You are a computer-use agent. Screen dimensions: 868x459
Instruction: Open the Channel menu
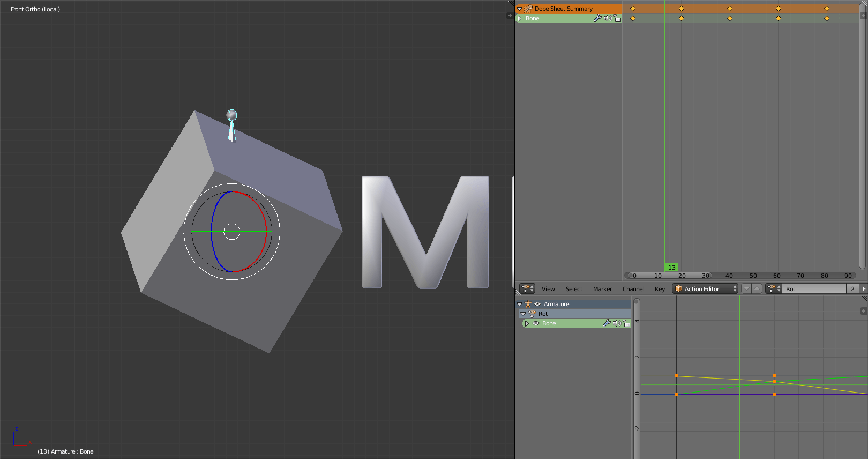[633, 289]
